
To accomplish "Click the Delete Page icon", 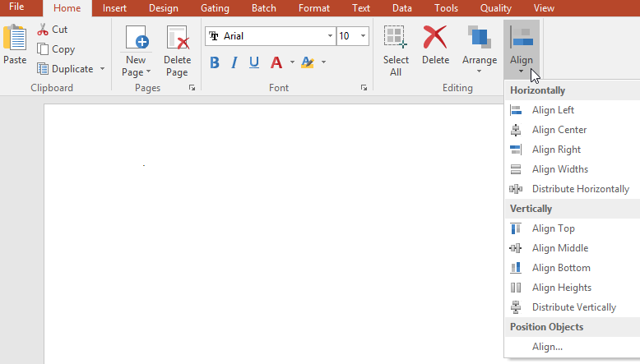I will 177,39.
